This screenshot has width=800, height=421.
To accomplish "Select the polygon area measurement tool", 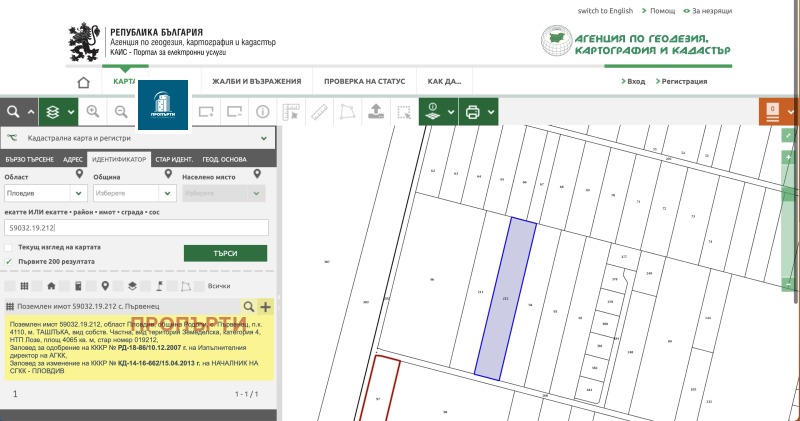I will click(x=348, y=112).
